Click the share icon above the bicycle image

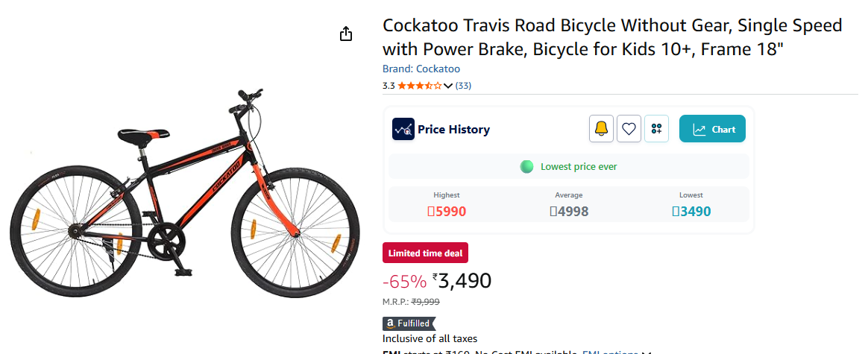click(346, 34)
